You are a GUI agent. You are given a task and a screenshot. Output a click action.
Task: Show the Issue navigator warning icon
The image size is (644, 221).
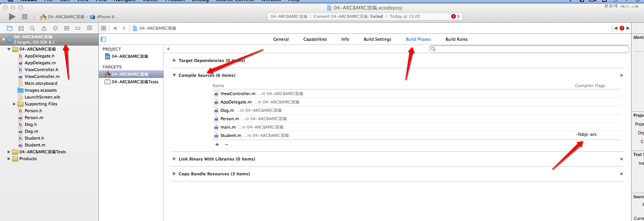click(x=44, y=28)
